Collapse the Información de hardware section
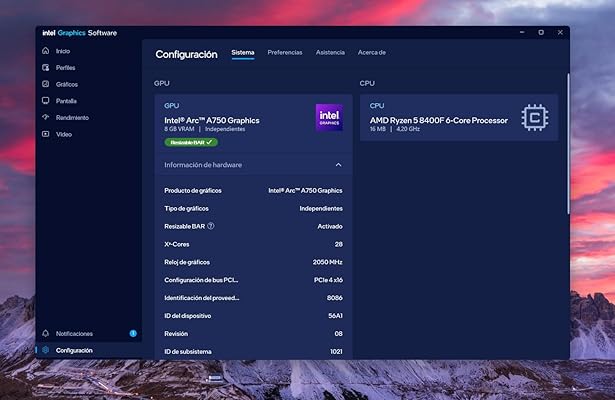Viewport: 615px width, 400px height. (x=338, y=165)
